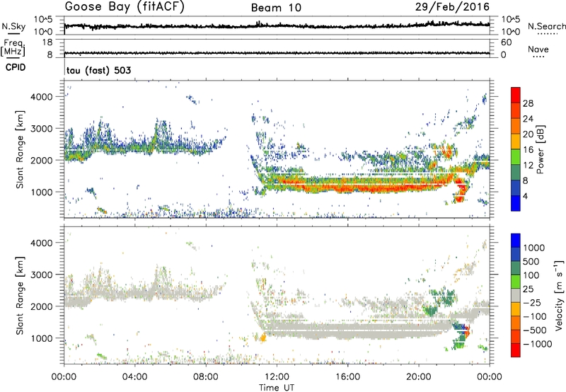This screenshot has width=566, height=392.
Task: Click the date '29/Feb/2016'
Action: click(x=452, y=7)
